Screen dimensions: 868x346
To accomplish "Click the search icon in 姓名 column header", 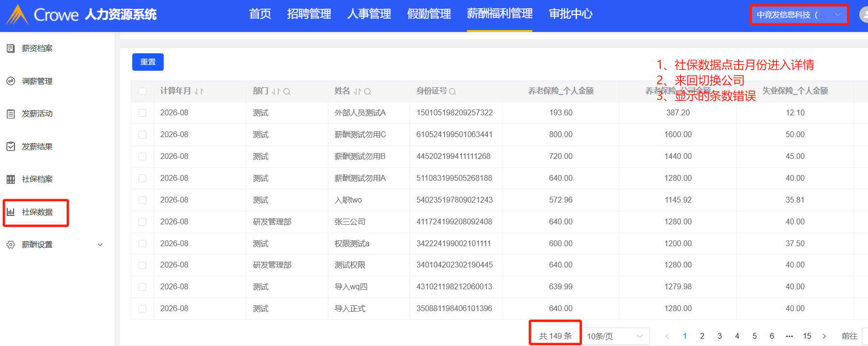I will (368, 92).
